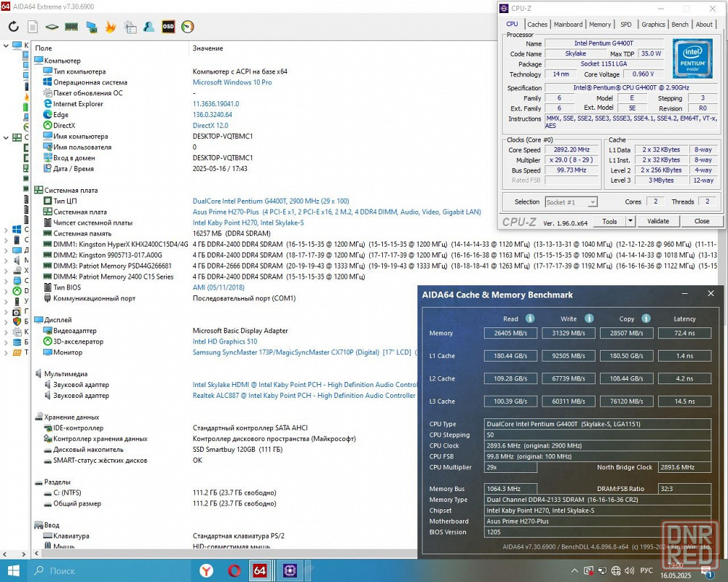Switch to the Caches tab in CPU-Z
Screen dimensions: 728x582
537,24
